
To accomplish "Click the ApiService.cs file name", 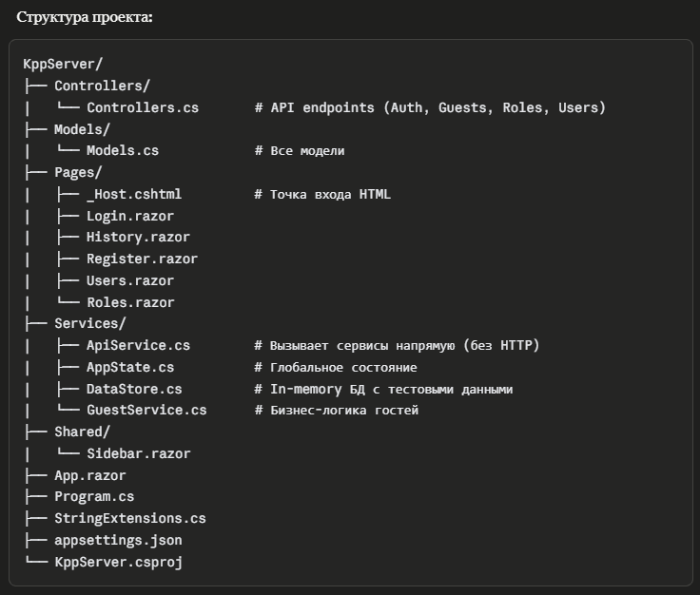I will click(x=138, y=345).
